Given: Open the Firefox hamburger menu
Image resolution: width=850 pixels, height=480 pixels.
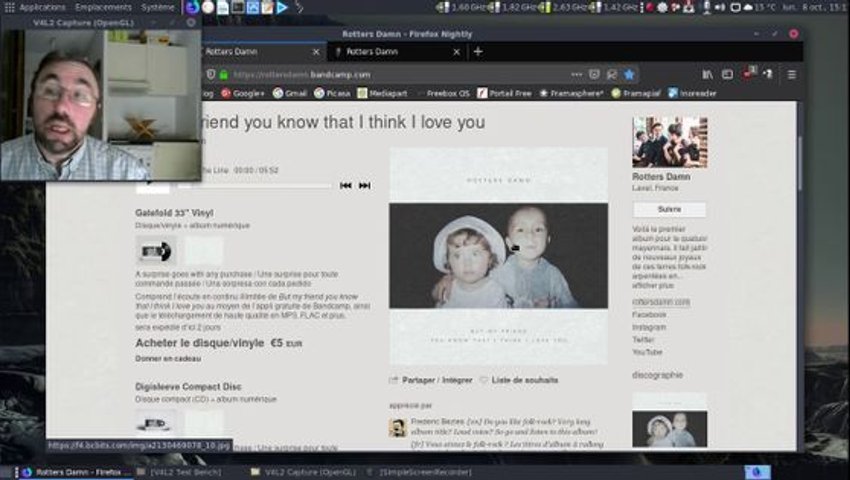Looking at the screenshot, I should click(792, 74).
